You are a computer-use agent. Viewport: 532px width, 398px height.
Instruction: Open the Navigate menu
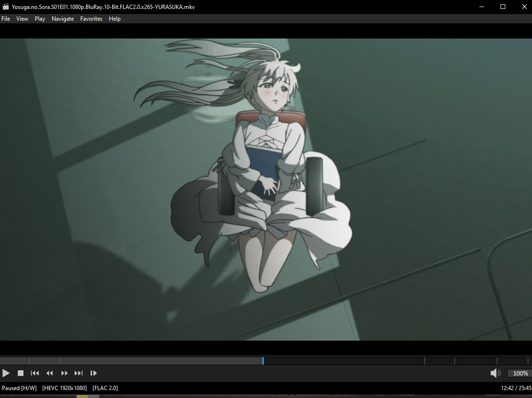click(x=62, y=19)
